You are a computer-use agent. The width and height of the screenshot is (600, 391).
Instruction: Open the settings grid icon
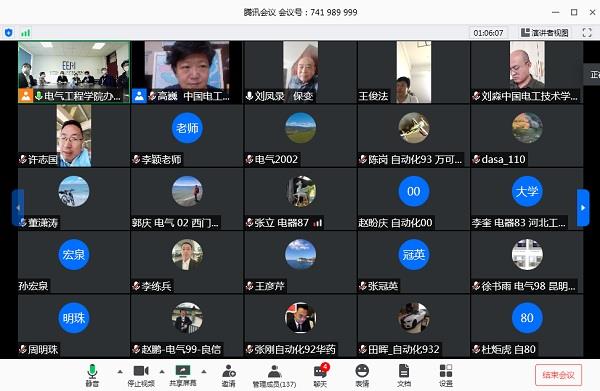[x=446, y=375]
